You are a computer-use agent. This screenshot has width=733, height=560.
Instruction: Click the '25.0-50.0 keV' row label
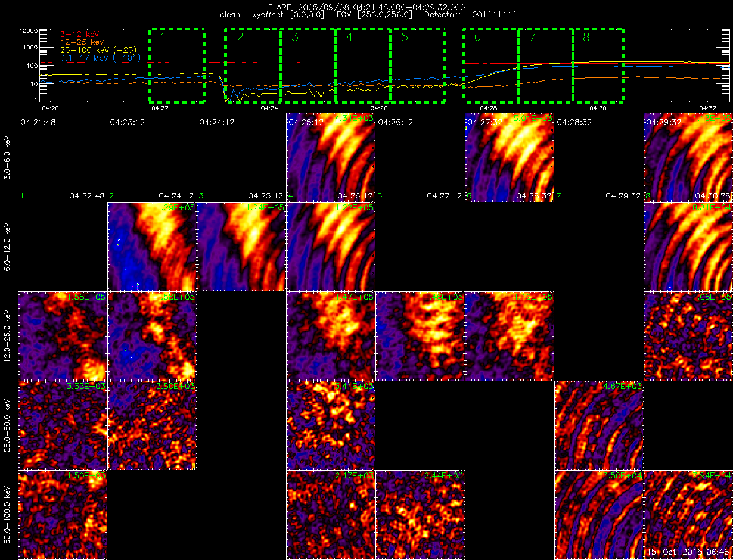tap(7, 425)
